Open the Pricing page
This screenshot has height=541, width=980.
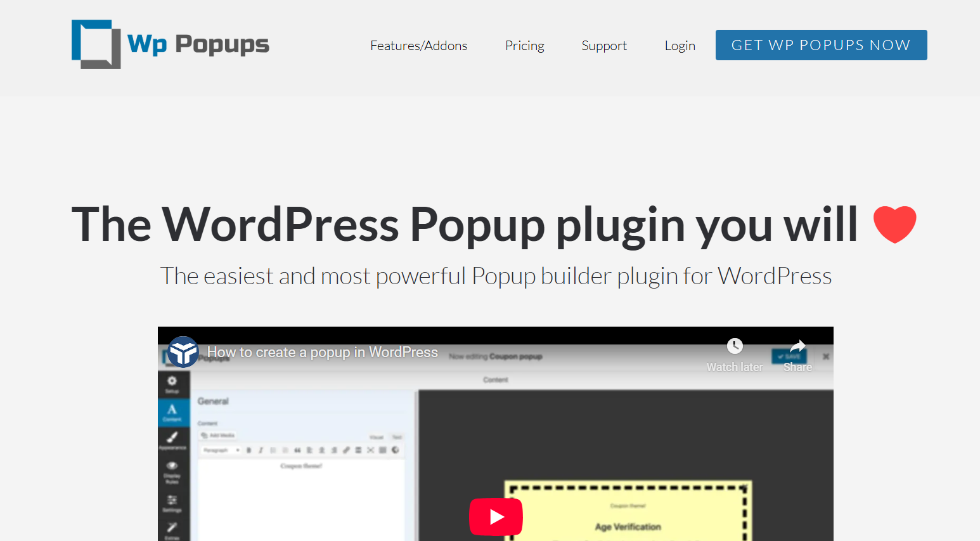524,45
